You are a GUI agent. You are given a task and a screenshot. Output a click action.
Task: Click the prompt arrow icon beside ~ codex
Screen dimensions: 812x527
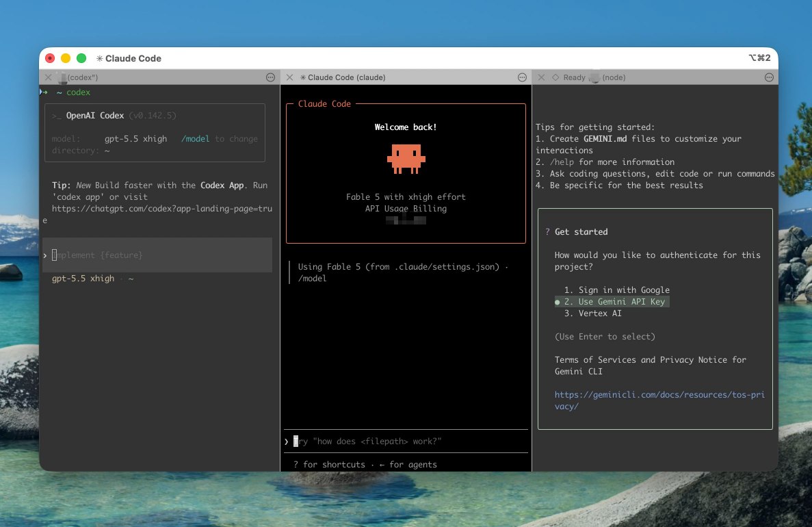[x=44, y=92]
